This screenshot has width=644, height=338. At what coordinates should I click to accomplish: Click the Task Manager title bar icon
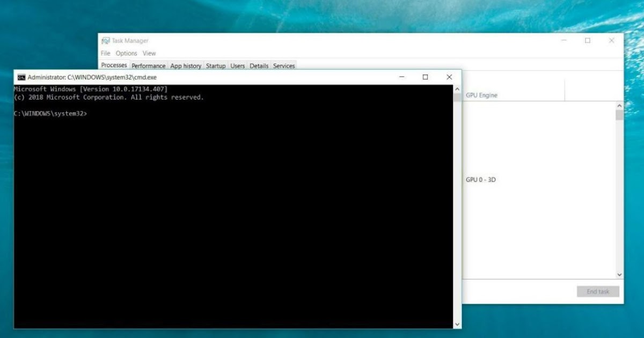tap(106, 41)
